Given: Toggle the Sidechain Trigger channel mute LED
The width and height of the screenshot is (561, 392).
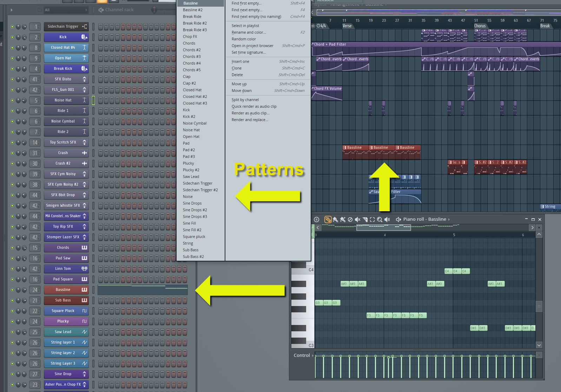Looking at the screenshot, I should [12, 27].
